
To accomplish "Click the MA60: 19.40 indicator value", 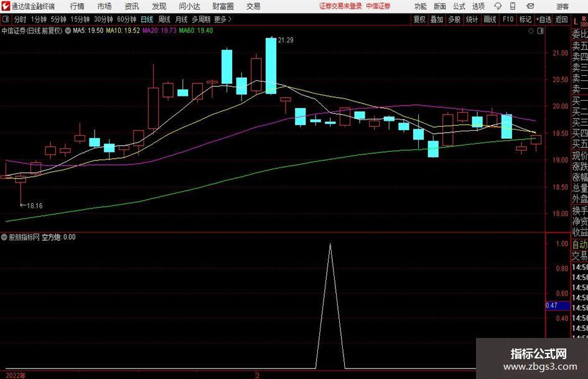I will click(x=196, y=30).
